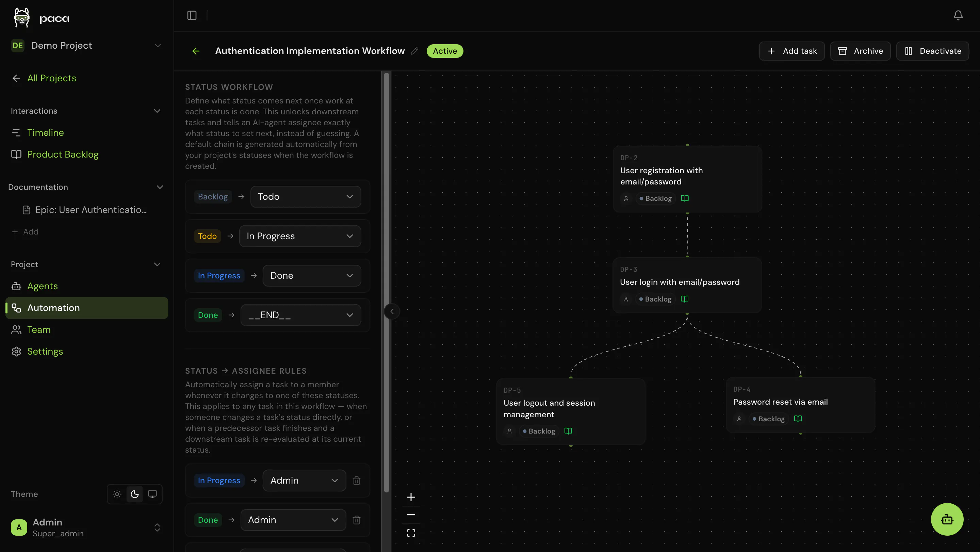Screen dimensions: 980x552
Task: Delete the Done assignee rule
Action: click(x=357, y=520)
